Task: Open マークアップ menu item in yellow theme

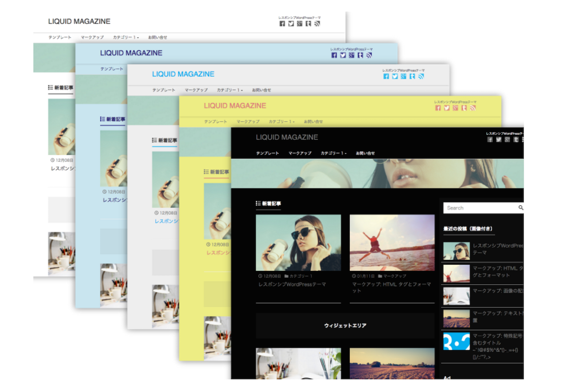Action: [x=248, y=122]
